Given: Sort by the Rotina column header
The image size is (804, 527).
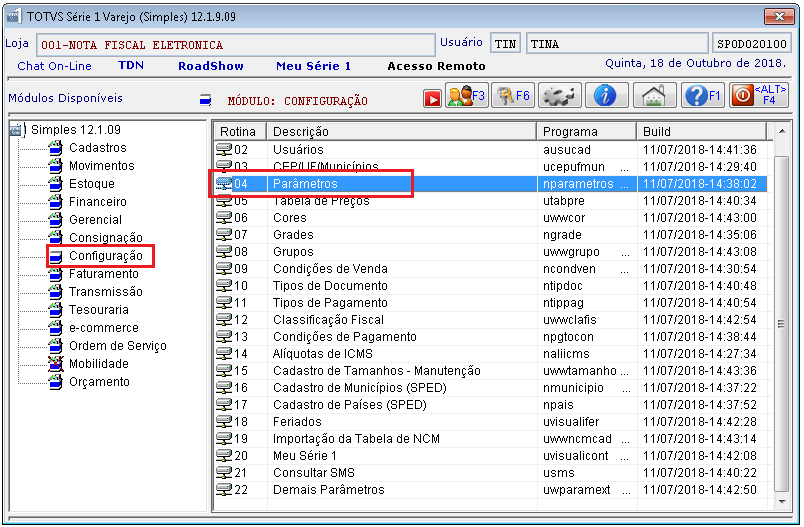Looking at the screenshot, I should point(239,131).
